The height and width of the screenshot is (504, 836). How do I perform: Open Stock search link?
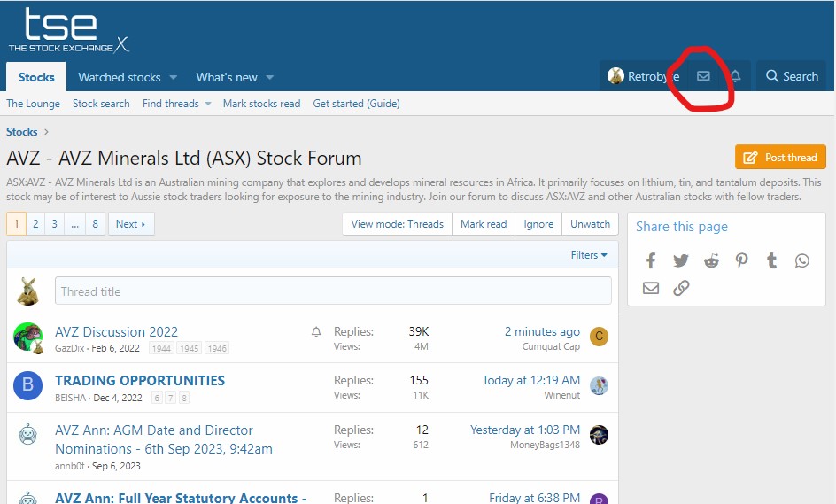(x=101, y=104)
